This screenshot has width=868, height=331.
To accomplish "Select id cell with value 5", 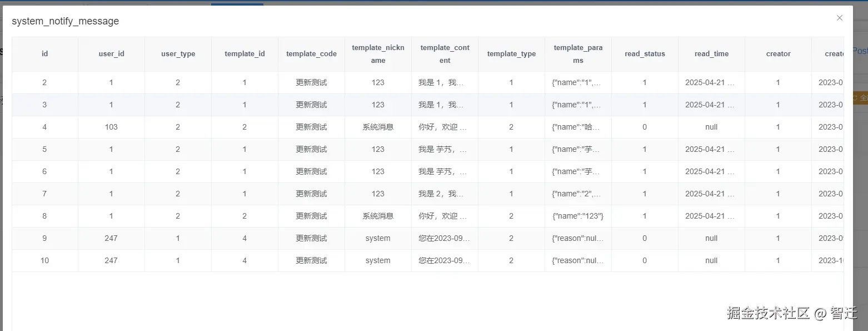I will (x=44, y=149).
